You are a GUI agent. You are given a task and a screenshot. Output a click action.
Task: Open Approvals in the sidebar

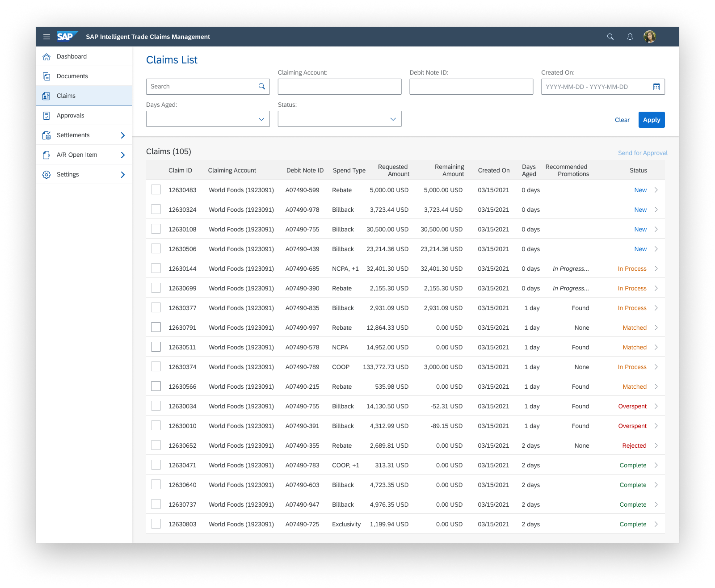pyautogui.click(x=84, y=115)
